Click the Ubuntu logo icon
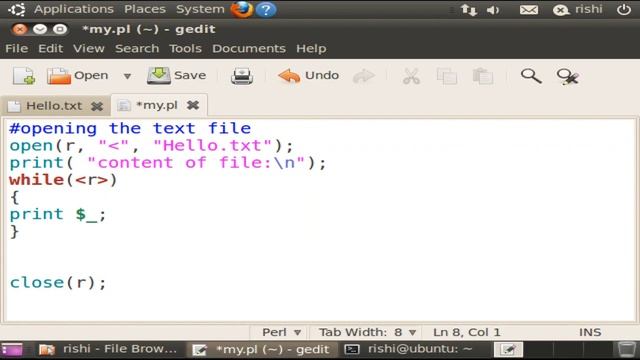640x360 pixels. tap(17, 9)
